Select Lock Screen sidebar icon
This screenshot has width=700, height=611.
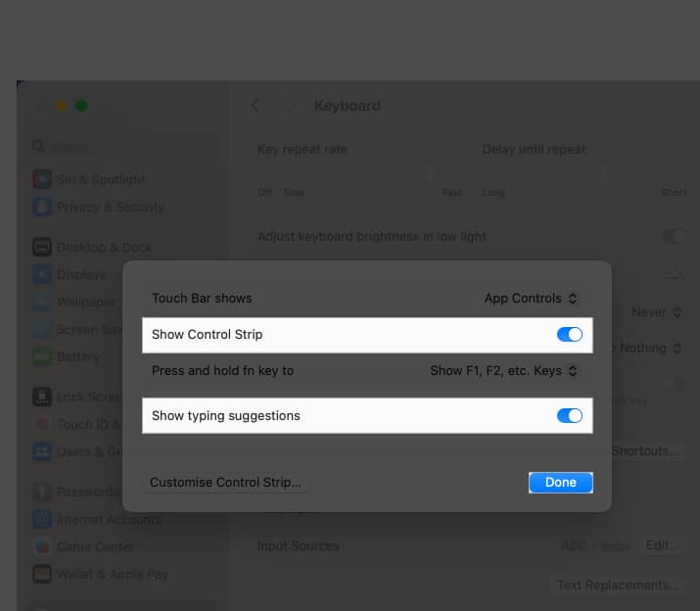tap(42, 397)
